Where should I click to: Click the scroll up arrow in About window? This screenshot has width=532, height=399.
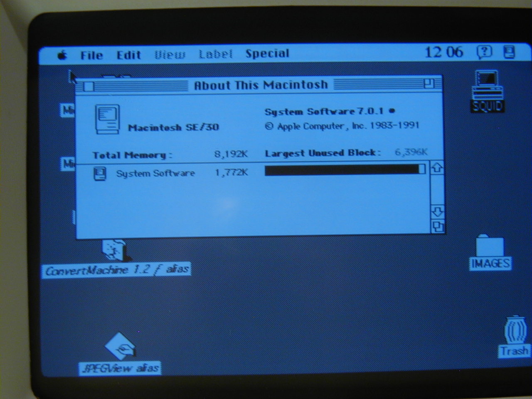coord(437,168)
